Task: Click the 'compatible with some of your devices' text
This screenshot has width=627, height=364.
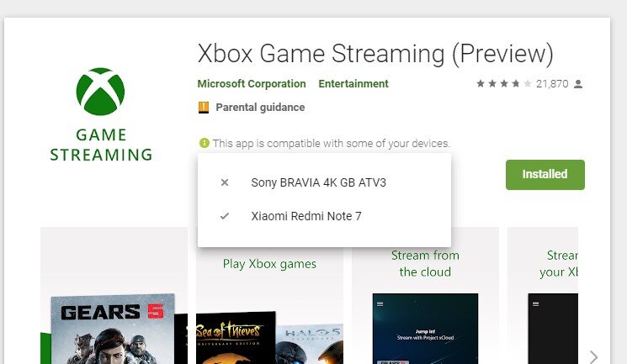Action: (x=331, y=144)
